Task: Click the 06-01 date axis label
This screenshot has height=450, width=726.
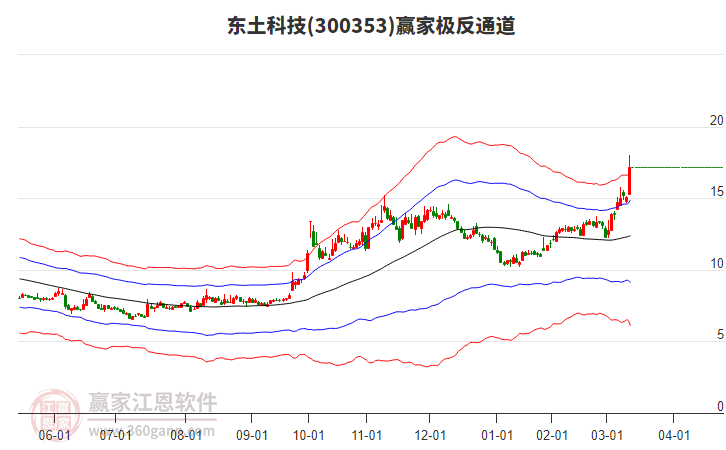Action: pos(54,436)
